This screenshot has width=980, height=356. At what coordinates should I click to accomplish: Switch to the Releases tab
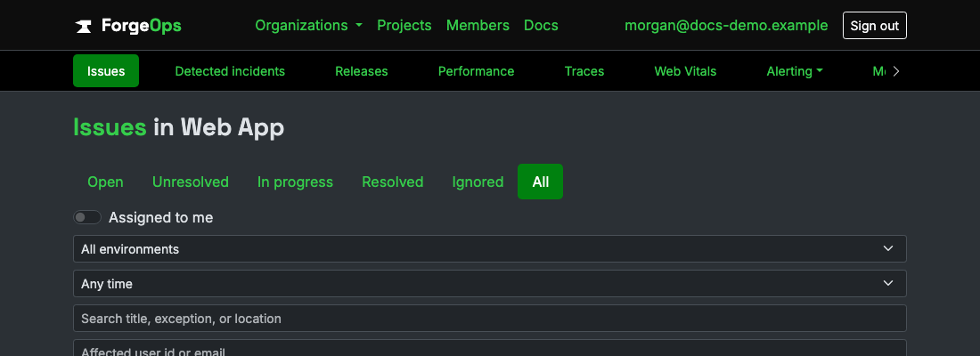click(361, 71)
